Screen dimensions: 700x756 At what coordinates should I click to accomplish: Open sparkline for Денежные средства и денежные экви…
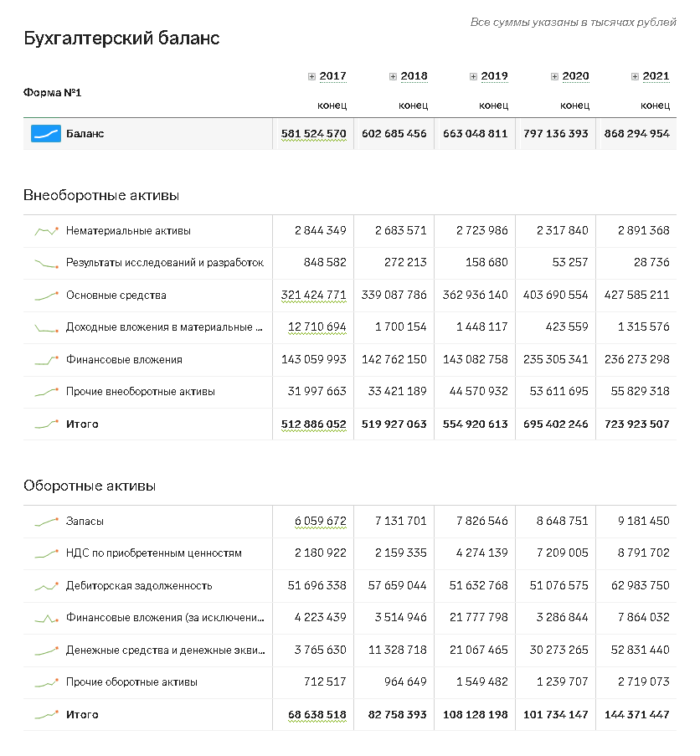46,651
